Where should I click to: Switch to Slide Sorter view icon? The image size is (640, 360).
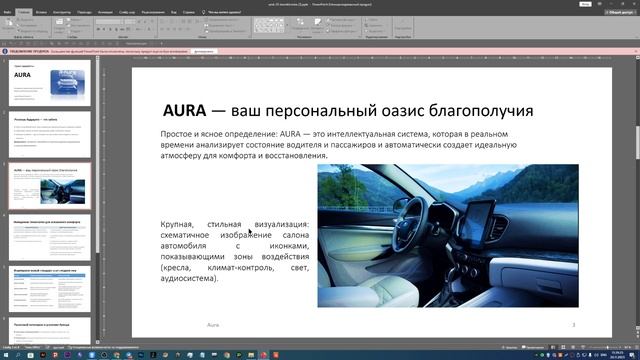(x=563, y=347)
